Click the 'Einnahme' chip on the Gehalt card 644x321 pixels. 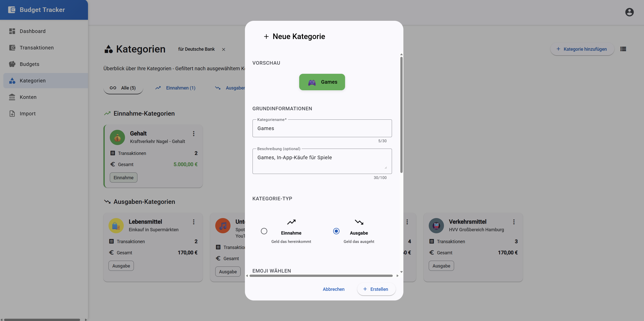pyautogui.click(x=123, y=177)
